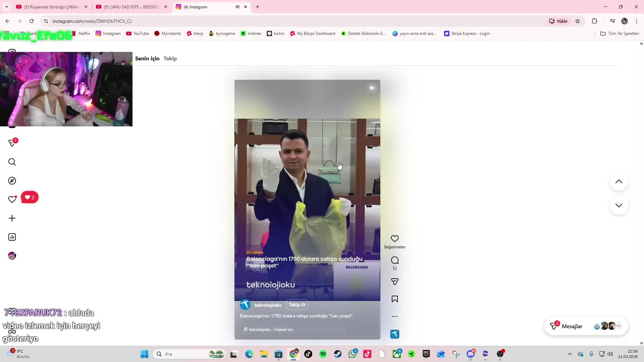Screen dimensions: 644x362
Task: Click the reel caption about Balenciaga Sarı poşet
Action: point(296,316)
